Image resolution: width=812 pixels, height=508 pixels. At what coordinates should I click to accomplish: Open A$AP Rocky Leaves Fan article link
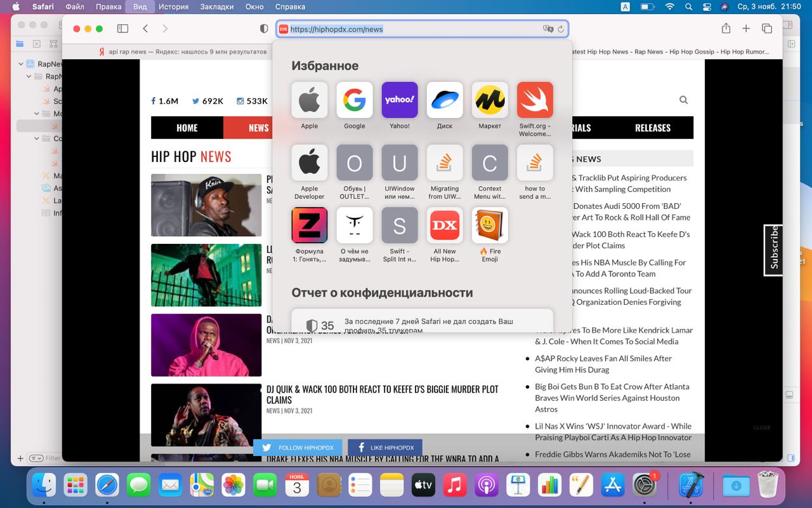(603, 364)
